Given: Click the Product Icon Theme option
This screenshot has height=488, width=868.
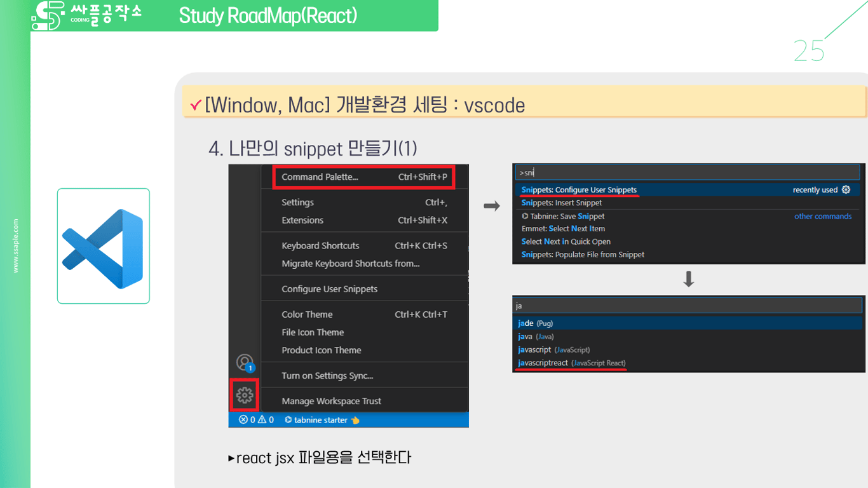Looking at the screenshot, I should pyautogui.click(x=322, y=350).
